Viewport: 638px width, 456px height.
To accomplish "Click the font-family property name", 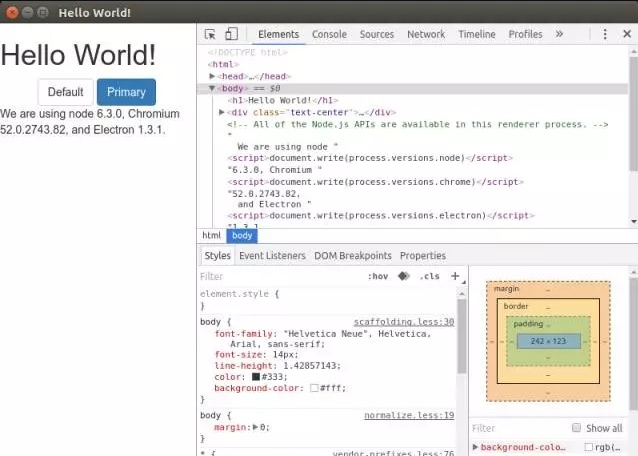I will [243, 334].
